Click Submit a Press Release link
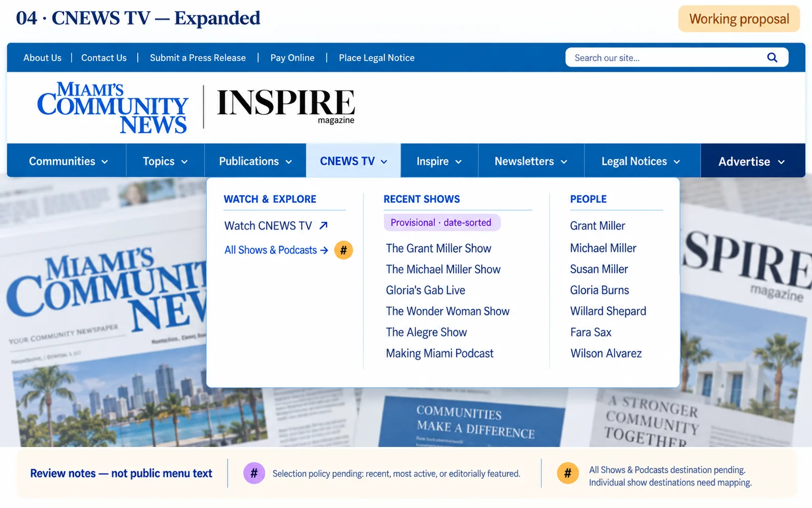 pos(198,58)
